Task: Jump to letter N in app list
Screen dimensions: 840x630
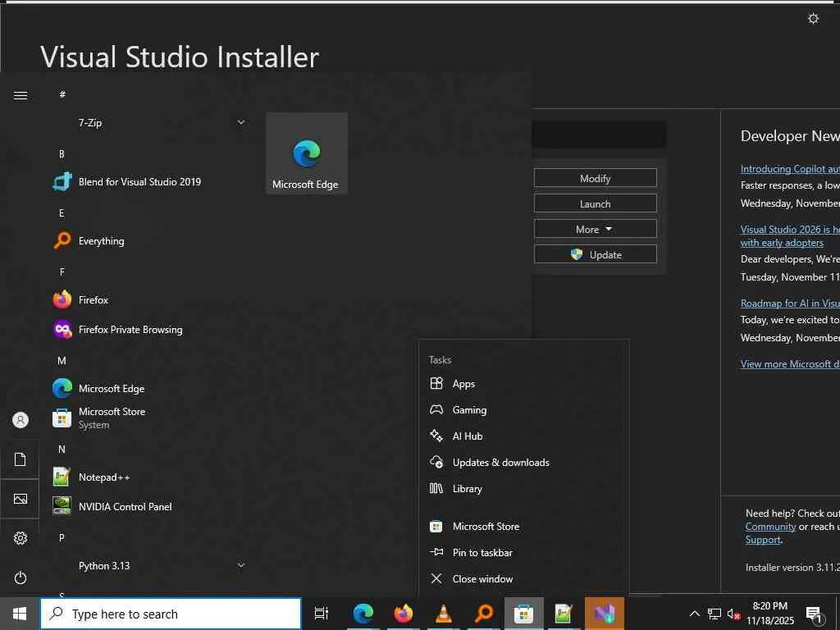Action: 62,449
